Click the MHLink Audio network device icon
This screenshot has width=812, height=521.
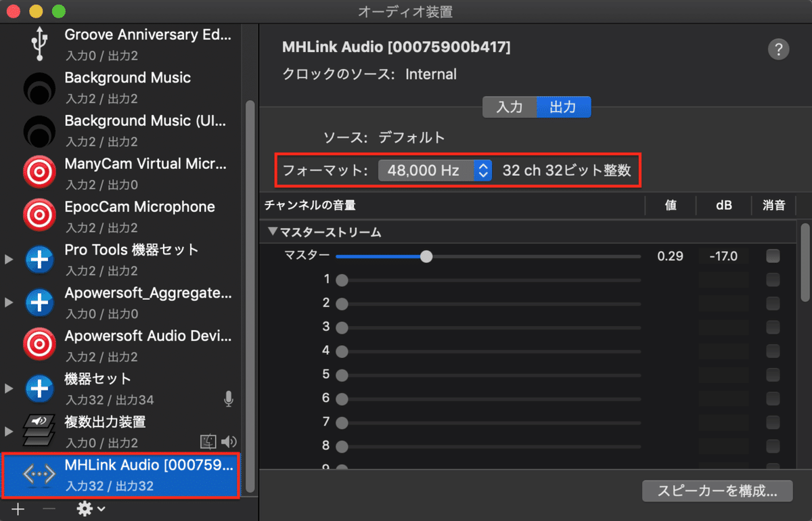click(x=39, y=475)
